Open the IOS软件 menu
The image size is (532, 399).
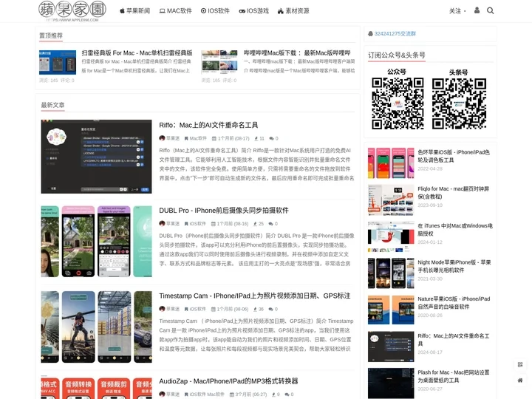coord(215,11)
